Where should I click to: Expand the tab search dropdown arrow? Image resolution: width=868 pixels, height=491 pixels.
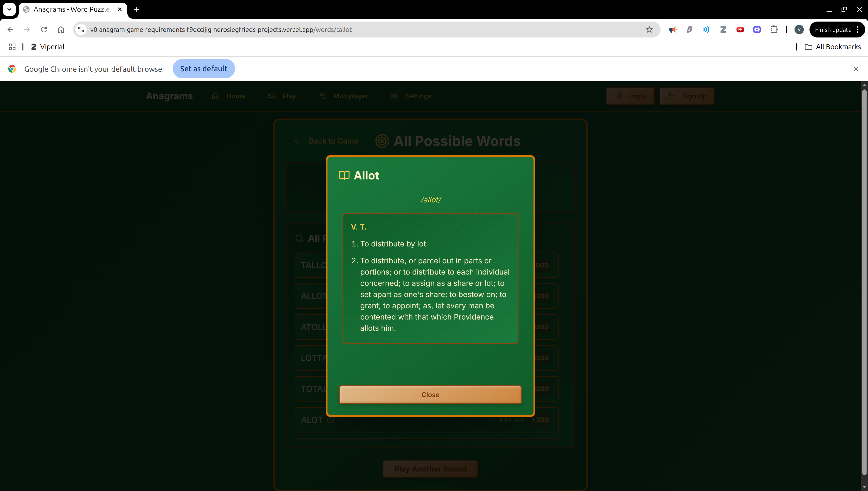pos(9,9)
